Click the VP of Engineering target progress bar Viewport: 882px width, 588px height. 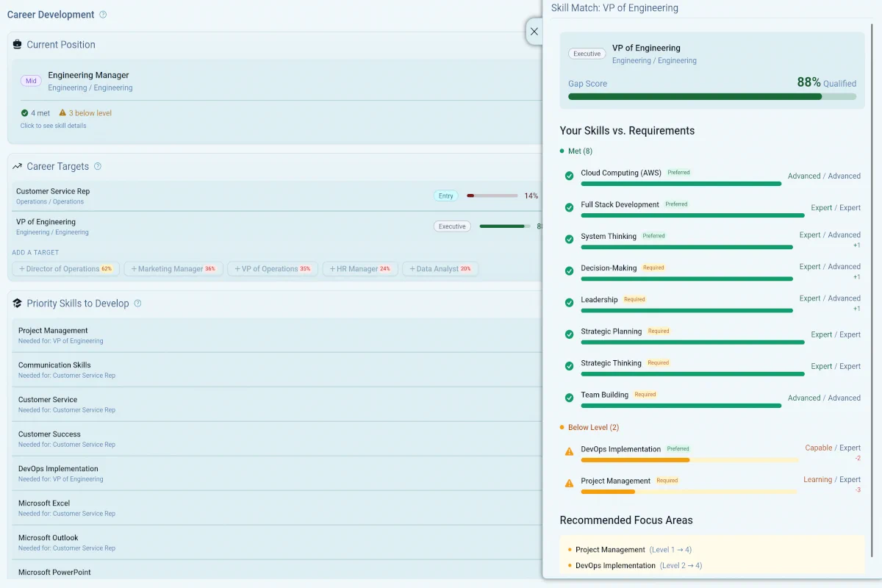coord(505,226)
